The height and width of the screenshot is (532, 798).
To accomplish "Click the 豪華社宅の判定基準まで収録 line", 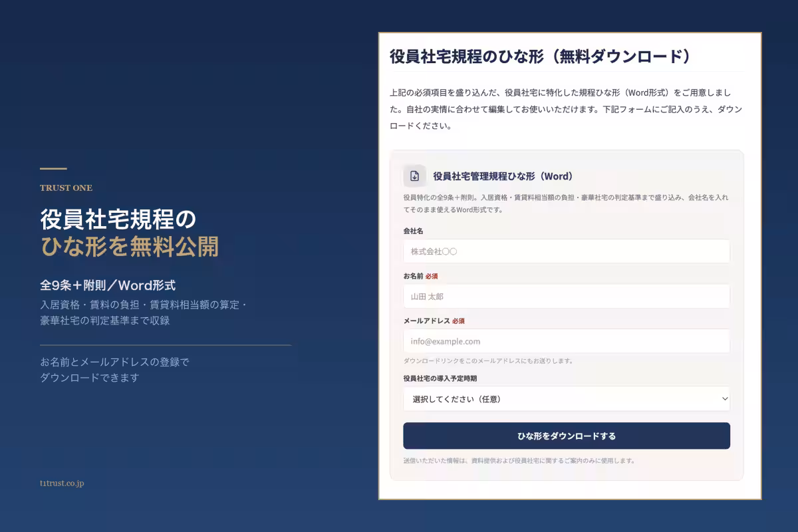I will pos(105,321).
